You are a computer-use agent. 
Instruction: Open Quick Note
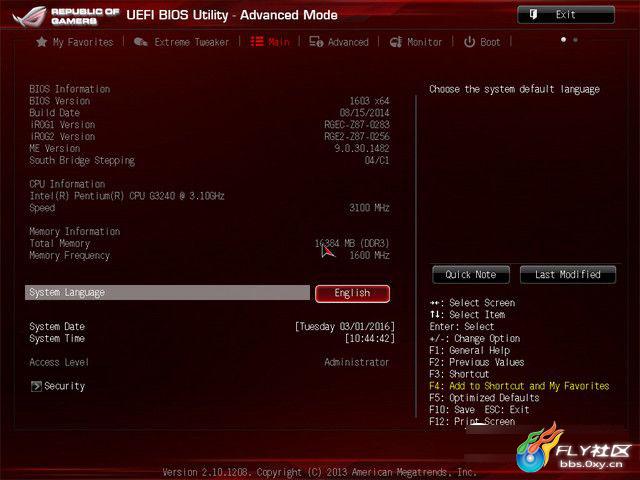[x=471, y=275]
